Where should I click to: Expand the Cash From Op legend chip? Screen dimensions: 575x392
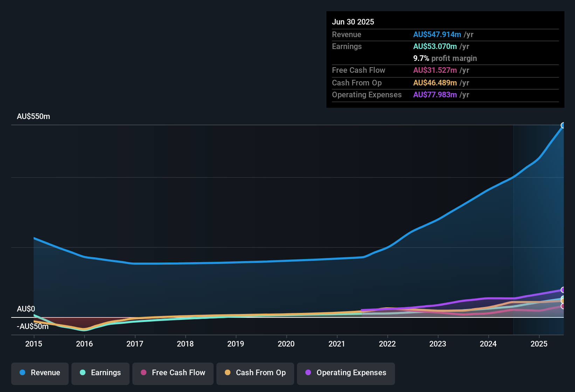click(x=255, y=373)
